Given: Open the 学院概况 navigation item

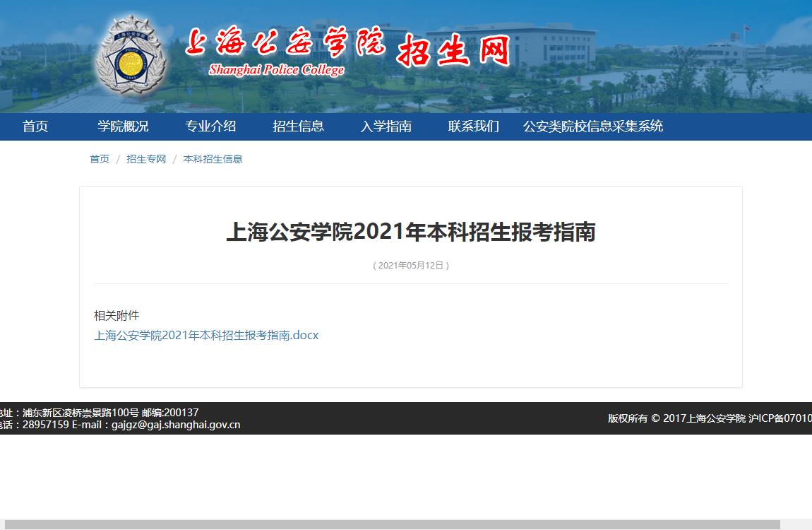Looking at the screenshot, I should [x=123, y=126].
